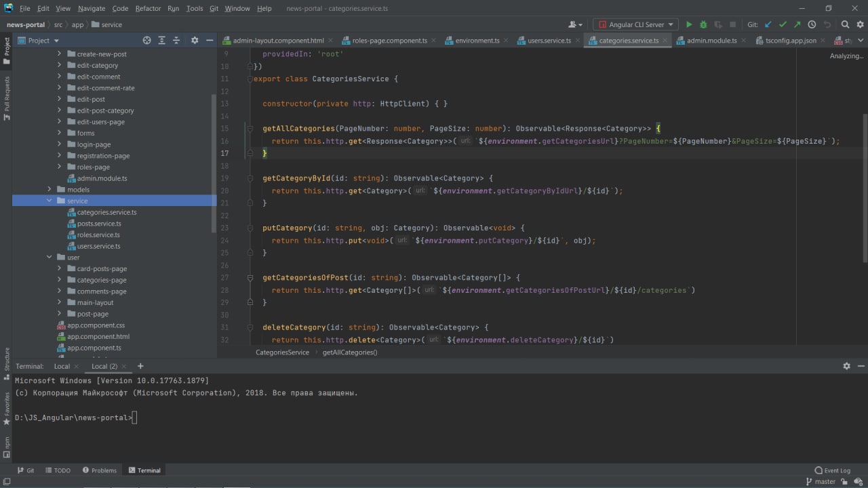Push commits using the Git push arrow
Image resolution: width=868 pixels, height=488 pixels.
coord(797,24)
